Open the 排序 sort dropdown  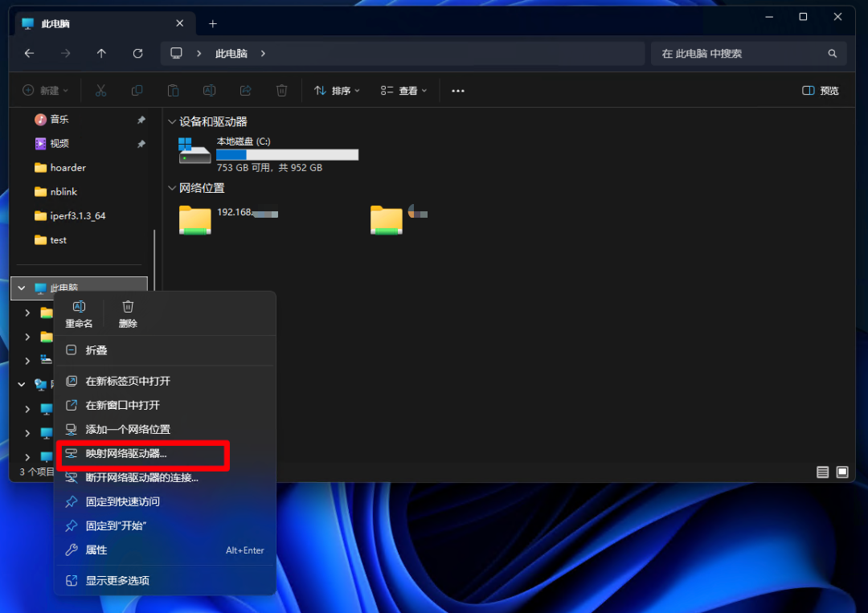pos(337,91)
